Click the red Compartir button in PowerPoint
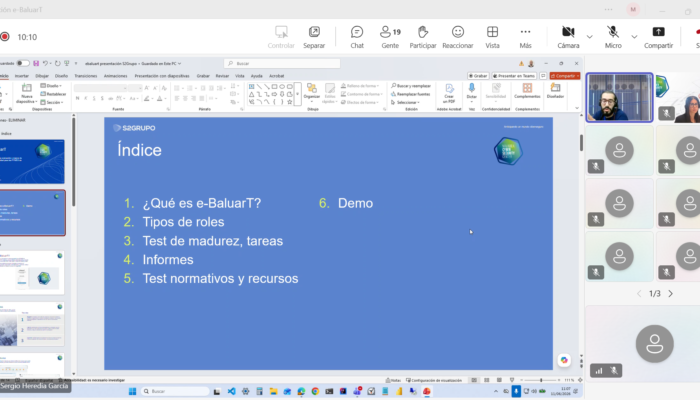Image resolution: width=700 pixels, height=400 pixels. (x=565, y=76)
